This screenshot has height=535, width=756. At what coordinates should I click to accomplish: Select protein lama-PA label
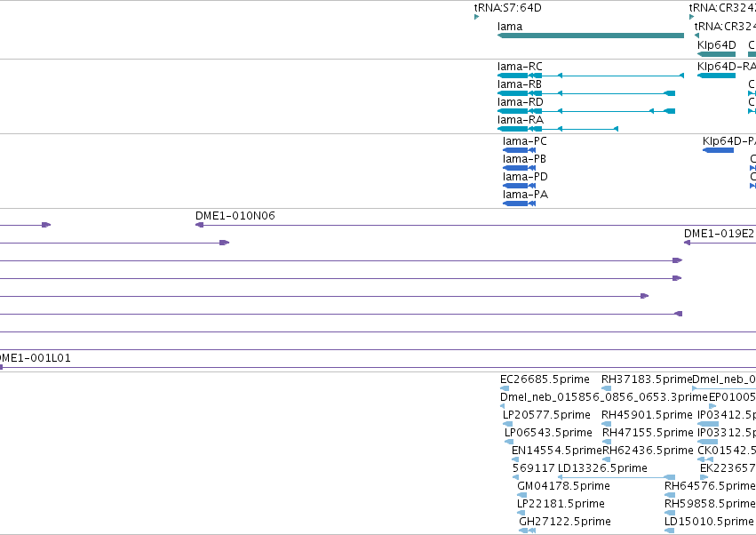click(525, 195)
